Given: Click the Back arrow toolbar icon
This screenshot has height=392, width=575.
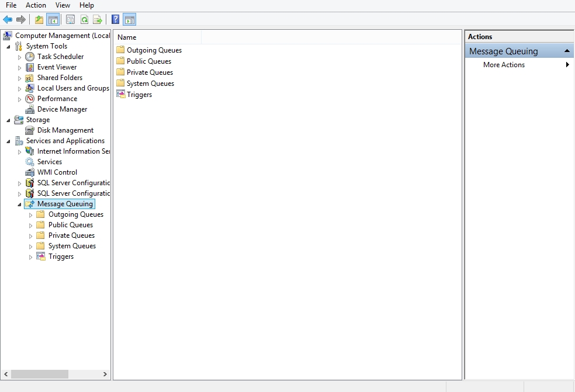Looking at the screenshot, I should pyautogui.click(x=8, y=20).
